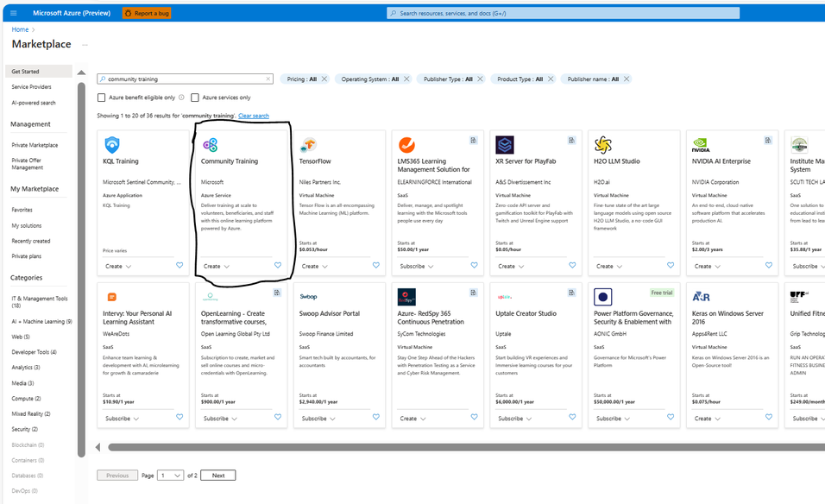
Task: Enable Azure services only checkbox
Action: click(x=195, y=98)
